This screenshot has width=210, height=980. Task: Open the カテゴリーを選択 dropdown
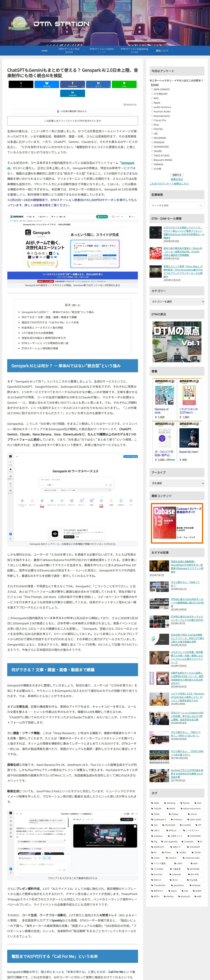(x=177, y=302)
